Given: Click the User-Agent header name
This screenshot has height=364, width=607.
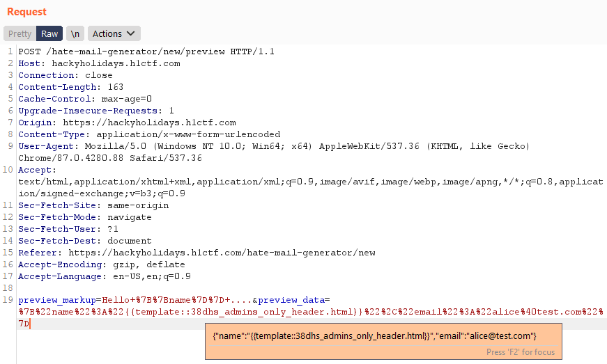Looking at the screenshot, I should click(x=46, y=146).
